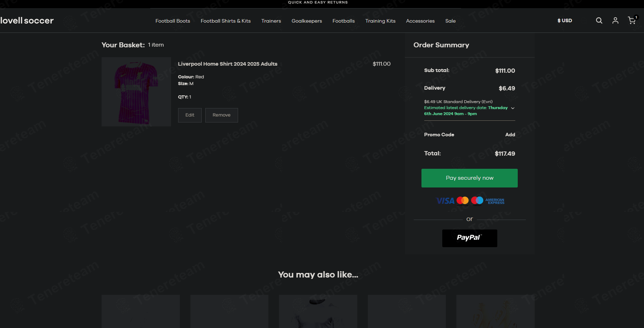Expand the estimated delivery date chevron

pyautogui.click(x=513, y=108)
